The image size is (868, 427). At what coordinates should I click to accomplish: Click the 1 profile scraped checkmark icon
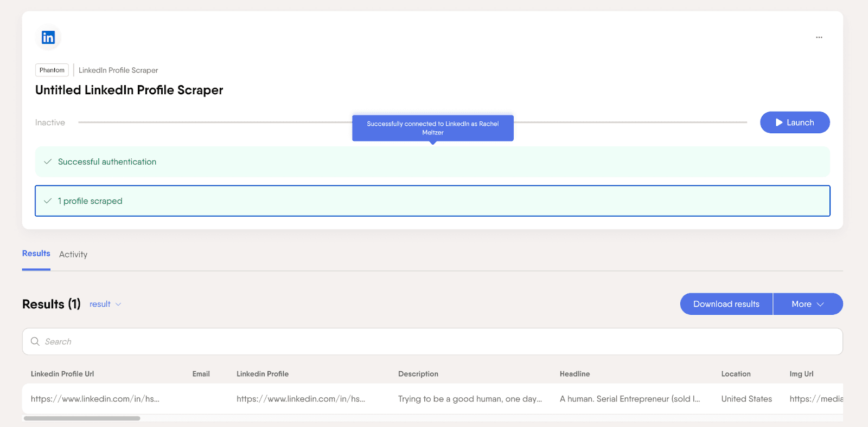[x=48, y=201]
